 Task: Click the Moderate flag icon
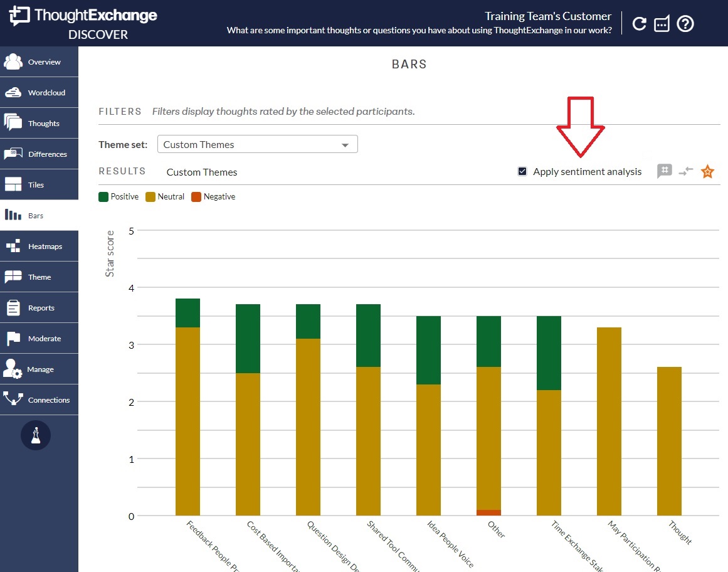tap(13, 339)
